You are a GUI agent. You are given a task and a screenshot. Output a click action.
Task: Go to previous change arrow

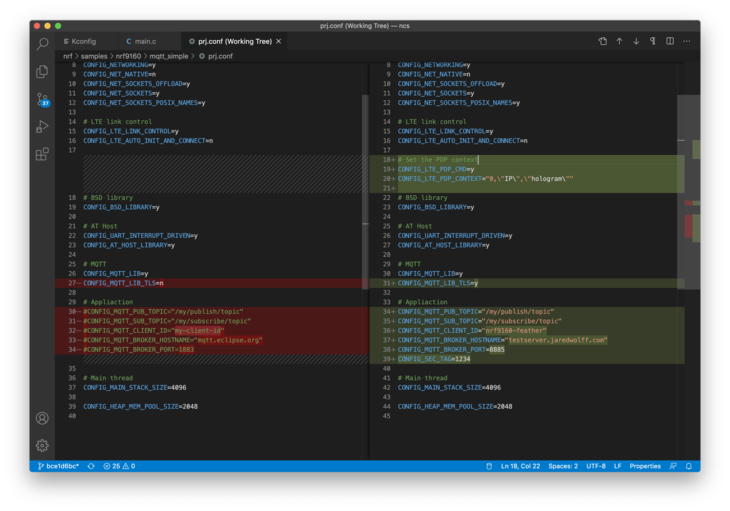coord(619,41)
